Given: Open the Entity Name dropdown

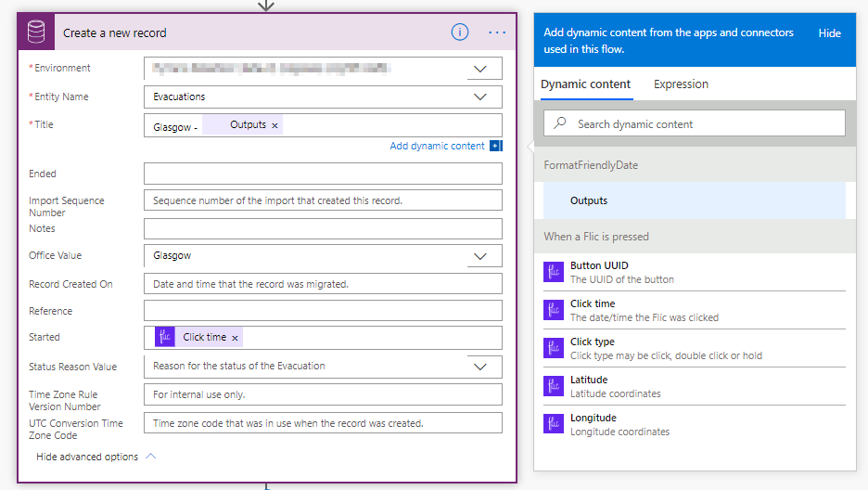Looking at the screenshot, I should pyautogui.click(x=480, y=97).
